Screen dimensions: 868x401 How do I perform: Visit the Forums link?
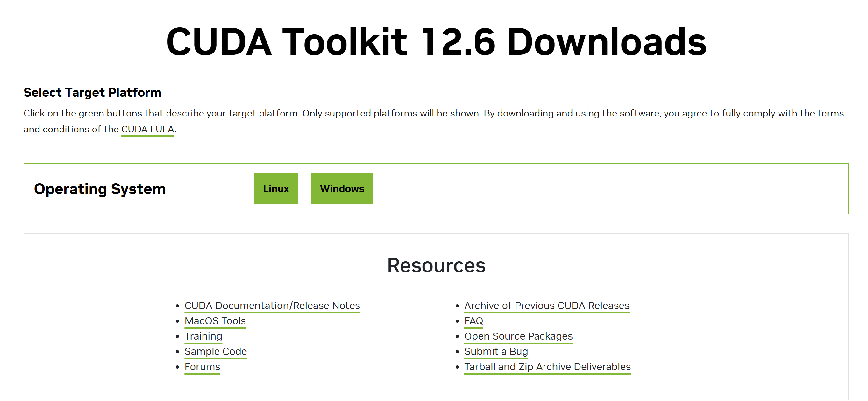point(202,367)
